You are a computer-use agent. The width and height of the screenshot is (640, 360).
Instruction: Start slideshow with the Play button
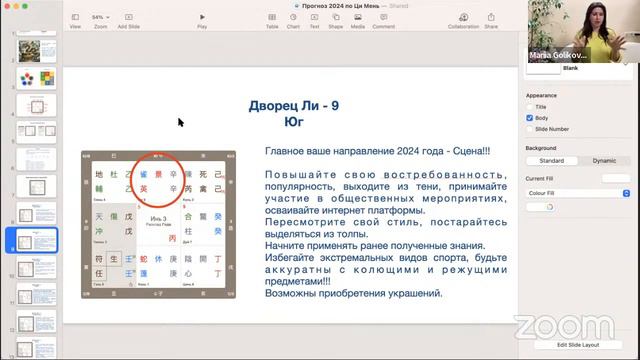(202, 21)
